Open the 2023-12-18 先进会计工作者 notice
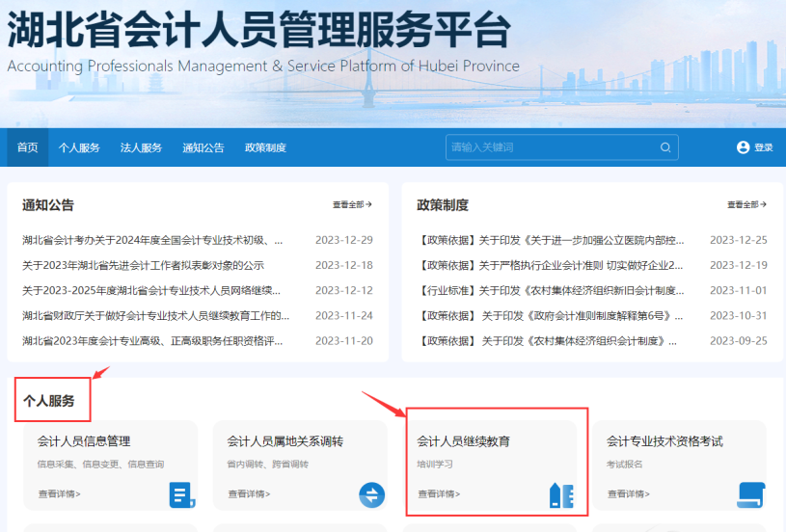The height and width of the screenshot is (532, 786). [x=143, y=265]
